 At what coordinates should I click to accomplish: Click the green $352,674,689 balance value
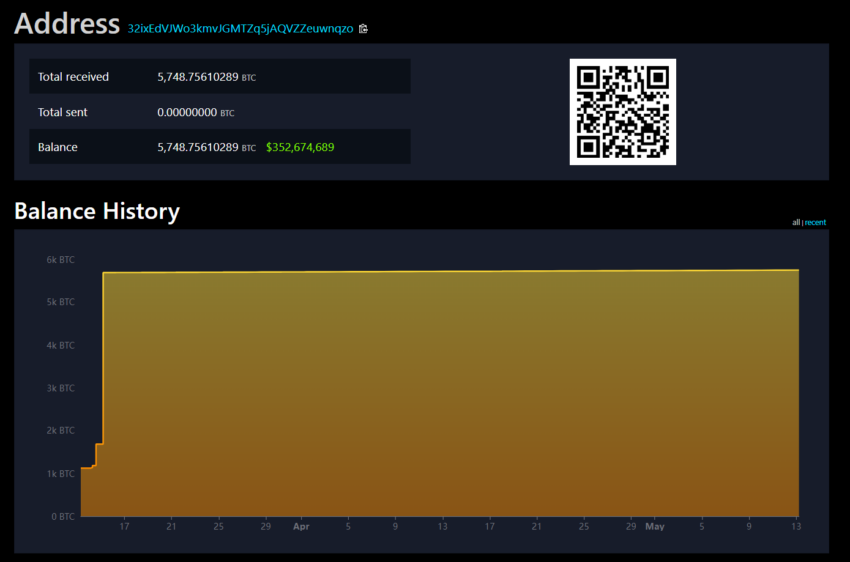pyautogui.click(x=300, y=147)
